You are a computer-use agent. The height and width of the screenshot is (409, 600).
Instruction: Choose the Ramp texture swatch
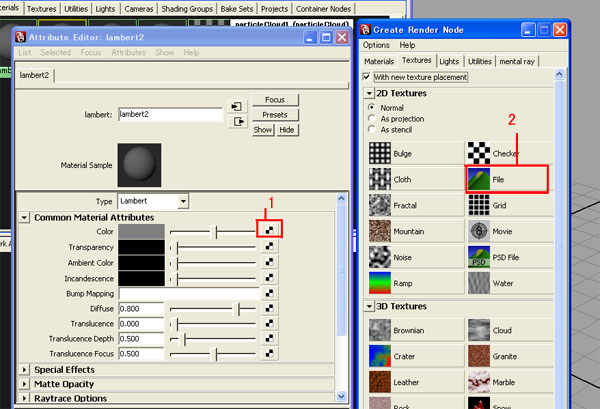point(381,282)
